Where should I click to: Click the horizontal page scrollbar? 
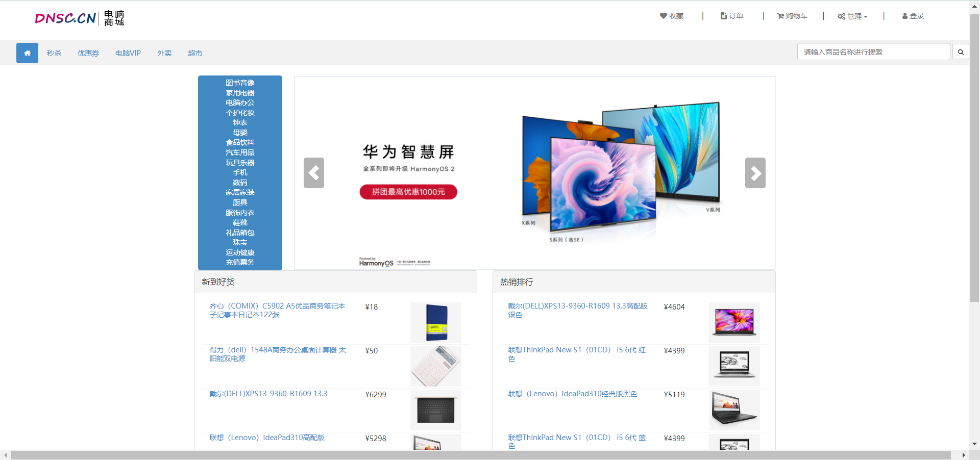coord(480,455)
